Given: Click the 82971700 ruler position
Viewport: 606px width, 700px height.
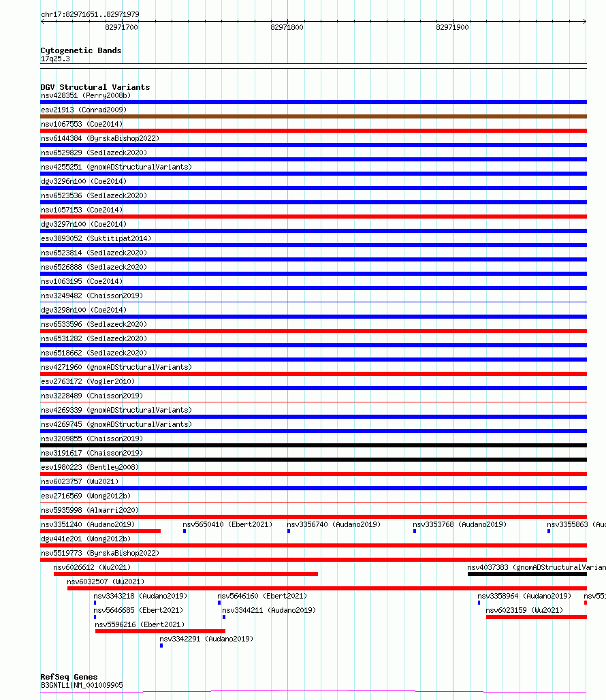Looking at the screenshot, I should click(121, 27).
